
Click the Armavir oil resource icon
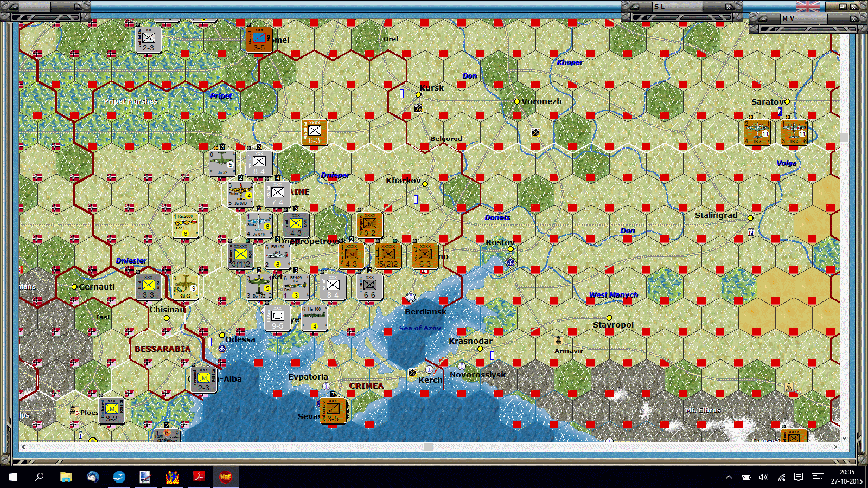click(x=558, y=341)
